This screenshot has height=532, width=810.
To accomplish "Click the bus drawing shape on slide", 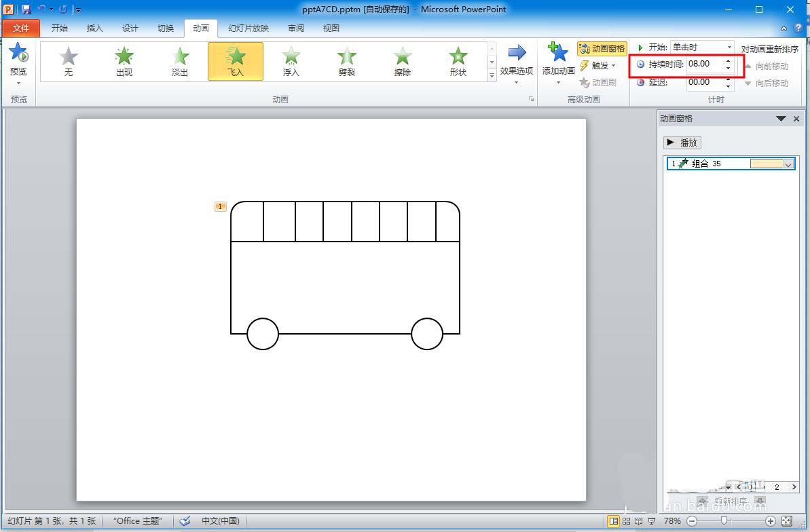I will point(345,275).
